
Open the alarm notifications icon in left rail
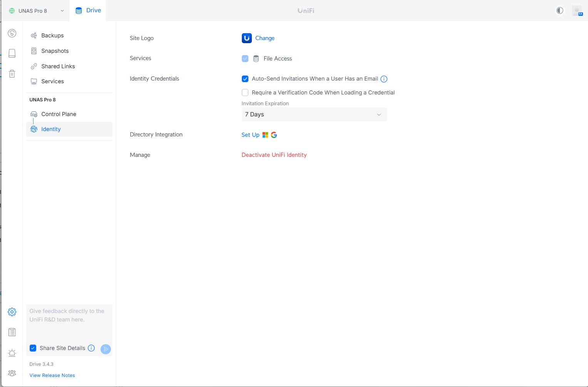tap(12, 353)
